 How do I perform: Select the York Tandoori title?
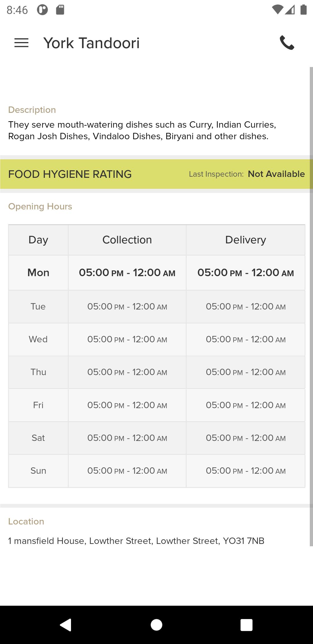(x=92, y=43)
